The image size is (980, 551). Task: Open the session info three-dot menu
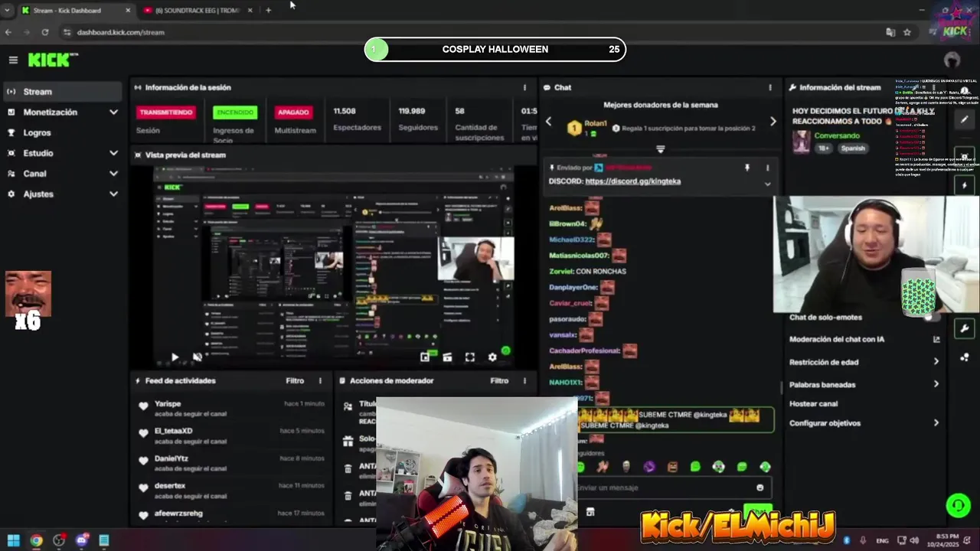524,87
